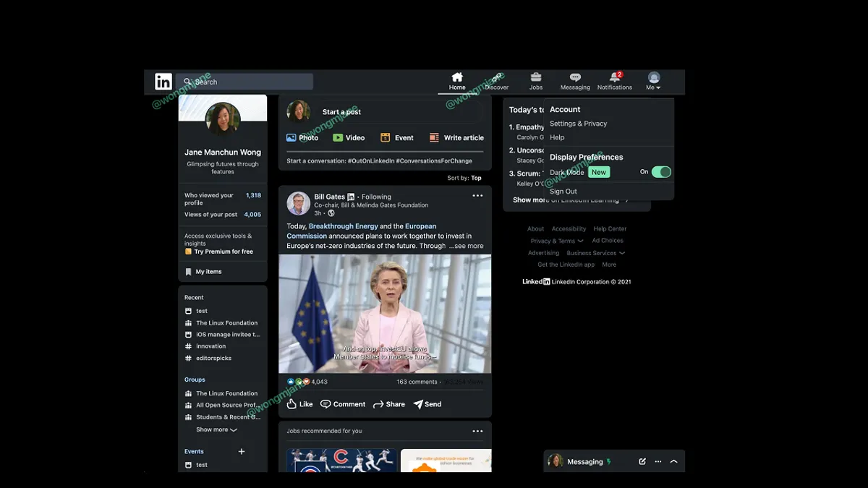The width and height of the screenshot is (868, 488).
Task: Open Views of your post
Action: pyautogui.click(x=223, y=215)
